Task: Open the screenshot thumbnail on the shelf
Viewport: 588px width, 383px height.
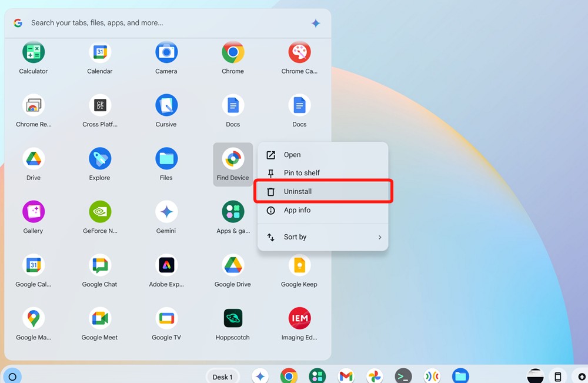Action: coord(535,376)
